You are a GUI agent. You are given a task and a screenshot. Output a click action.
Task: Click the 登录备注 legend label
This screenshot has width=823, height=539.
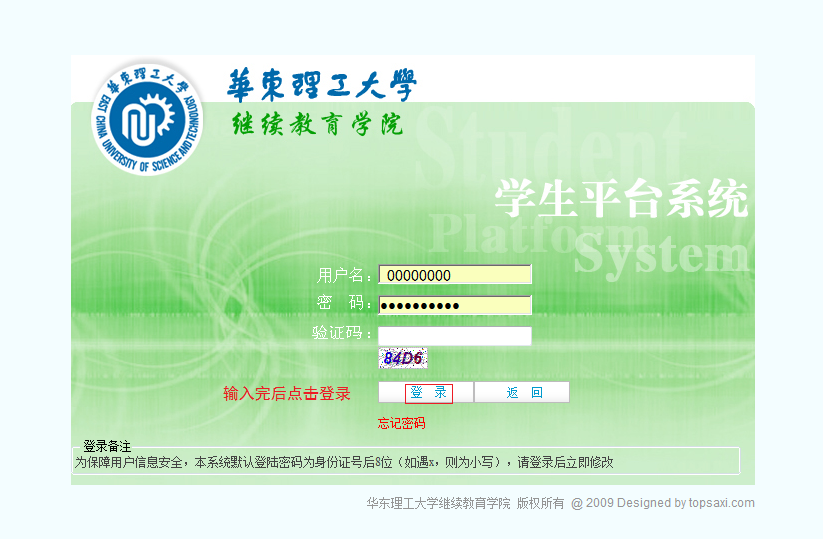coord(107,446)
